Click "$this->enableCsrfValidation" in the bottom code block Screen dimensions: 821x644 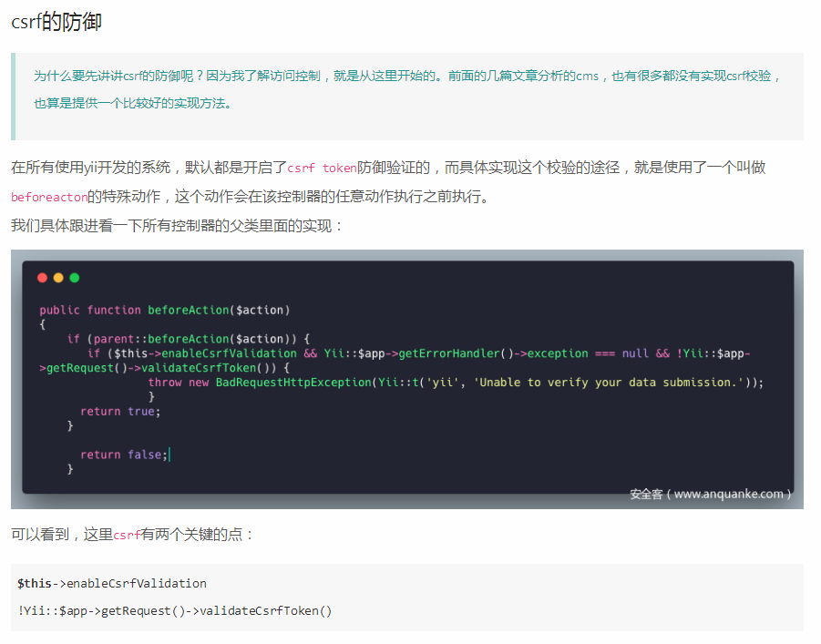112,583
